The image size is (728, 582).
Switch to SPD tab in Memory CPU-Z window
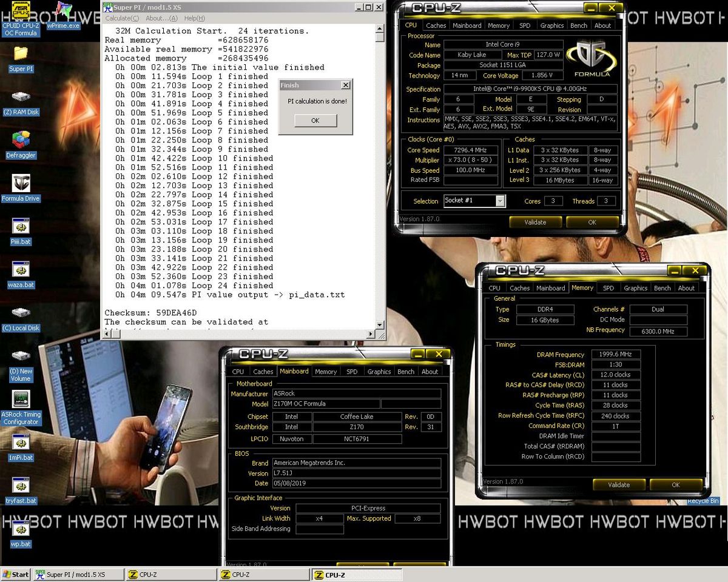[x=608, y=288]
